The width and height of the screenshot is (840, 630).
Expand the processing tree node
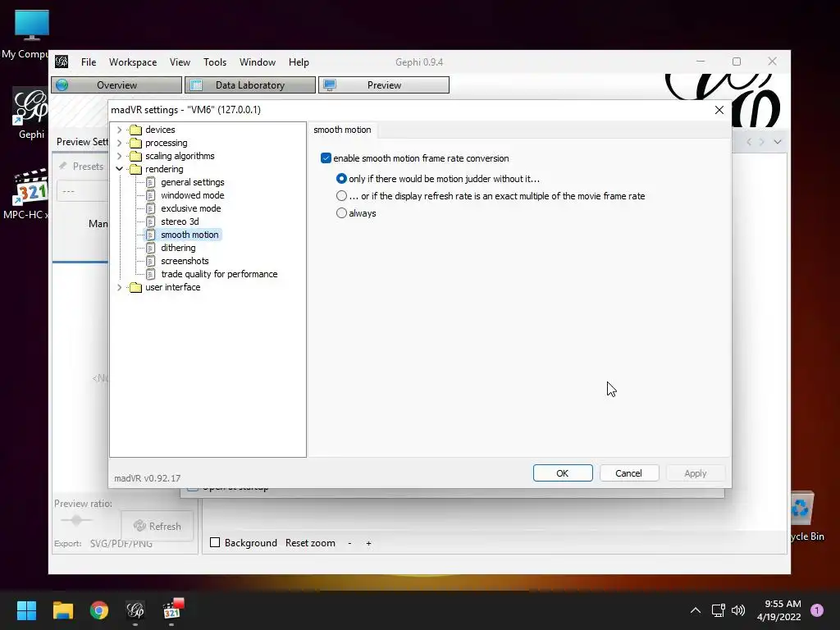pyautogui.click(x=120, y=143)
